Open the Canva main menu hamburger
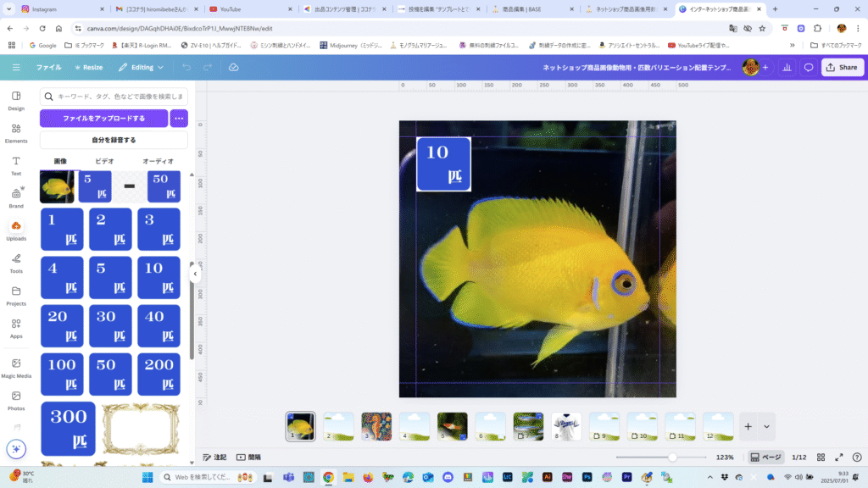 16,67
